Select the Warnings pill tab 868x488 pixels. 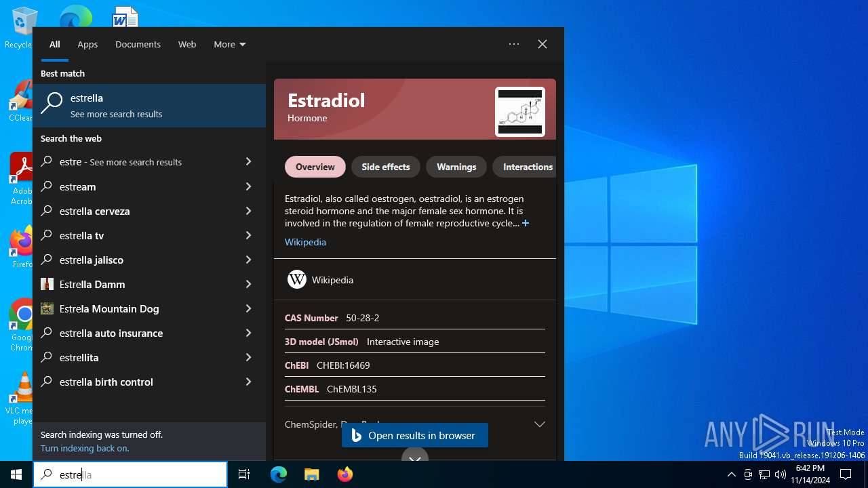point(456,167)
